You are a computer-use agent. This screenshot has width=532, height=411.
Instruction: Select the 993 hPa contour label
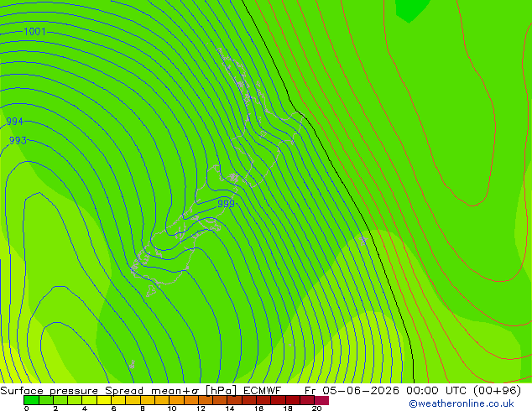pyautogui.click(x=18, y=140)
